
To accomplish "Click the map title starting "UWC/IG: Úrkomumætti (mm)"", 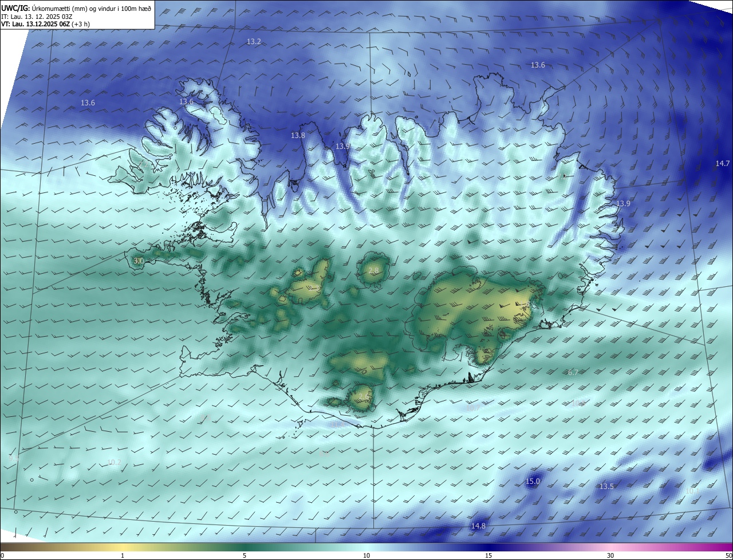I will [76, 7].
